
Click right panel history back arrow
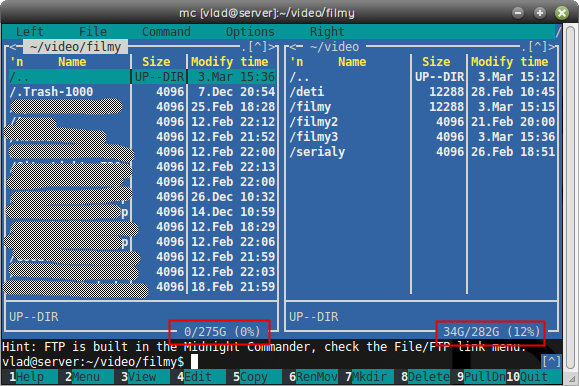292,47
